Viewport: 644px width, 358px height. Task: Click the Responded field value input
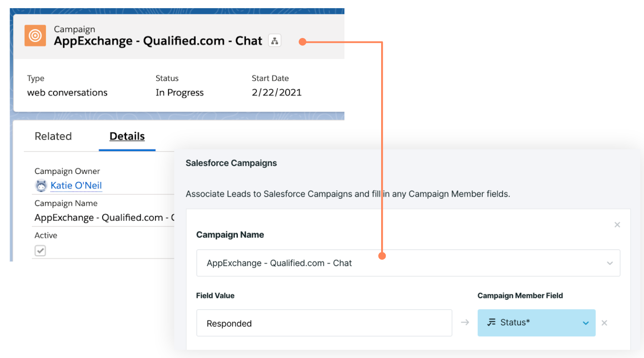tap(324, 323)
